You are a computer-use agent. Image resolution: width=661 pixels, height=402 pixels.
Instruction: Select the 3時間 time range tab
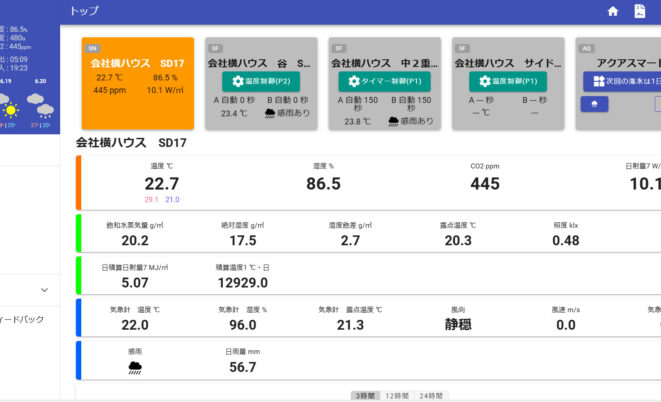tap(364, 396)
